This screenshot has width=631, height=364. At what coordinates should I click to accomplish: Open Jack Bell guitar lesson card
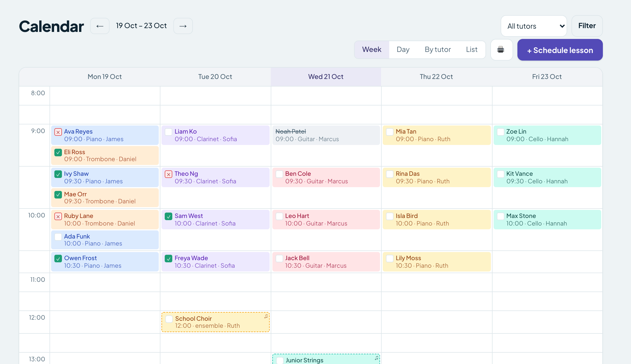pos(326,262)
